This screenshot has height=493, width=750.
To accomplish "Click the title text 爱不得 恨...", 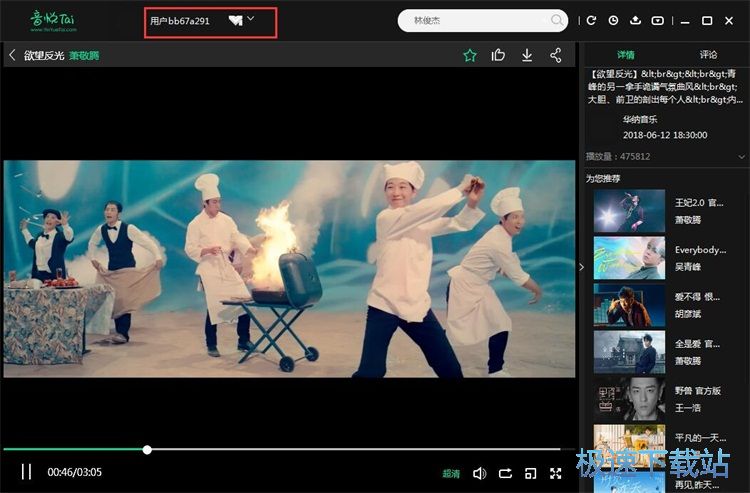I will click(x=697, y=297).
